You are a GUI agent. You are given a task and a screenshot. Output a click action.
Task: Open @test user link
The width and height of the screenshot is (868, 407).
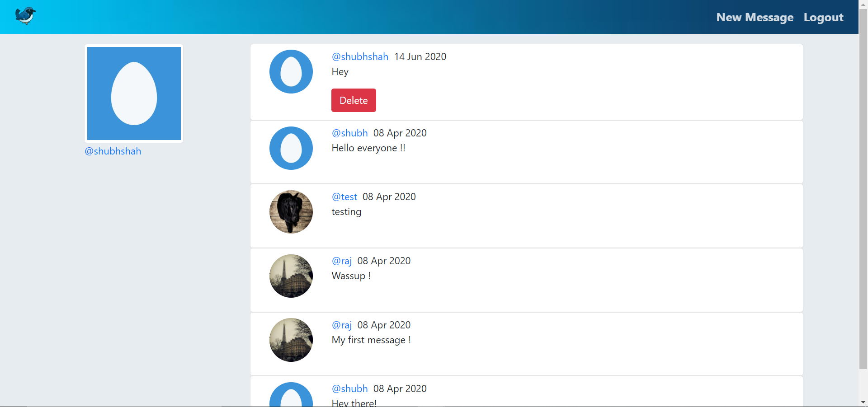(344, 196)
